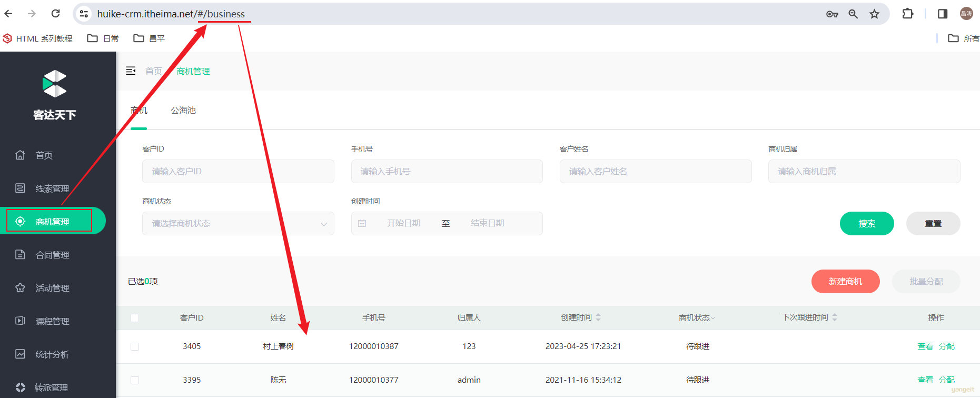The width and height of the screenshot is (980, 398).
Task: Toggle the select-all checkbox in table header
Action: point(135,318)
